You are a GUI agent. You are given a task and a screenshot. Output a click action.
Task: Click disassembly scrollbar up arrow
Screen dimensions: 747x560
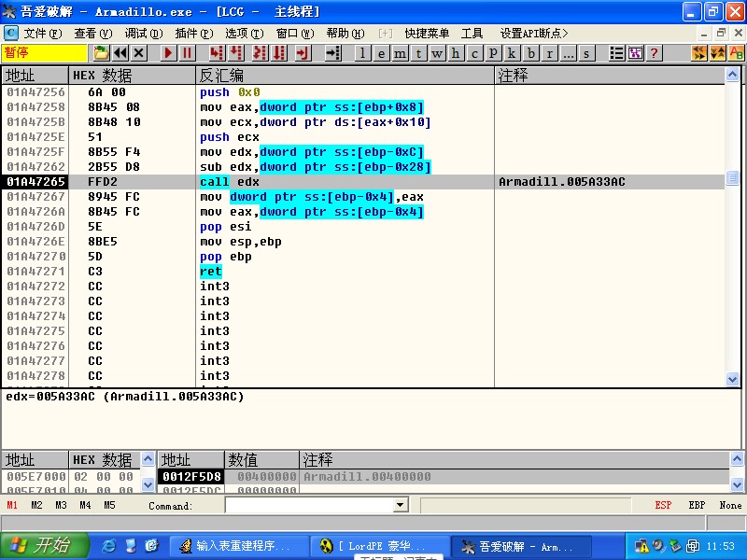(x=733, y=75)
